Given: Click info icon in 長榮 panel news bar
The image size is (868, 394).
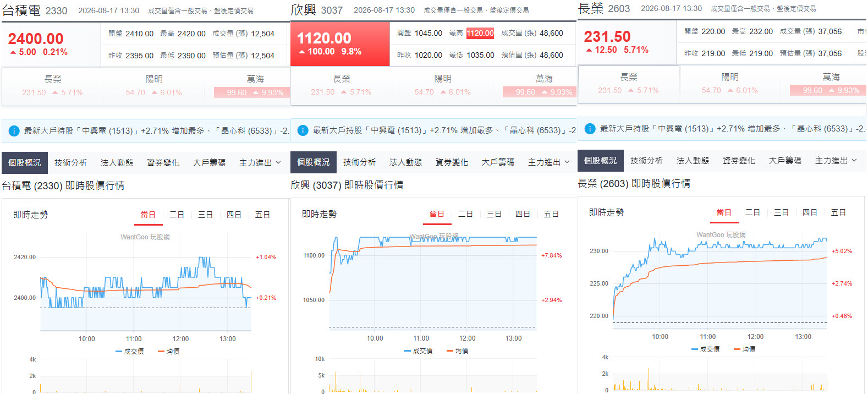Looking at the screenshot, I should (x=590, y=128).
